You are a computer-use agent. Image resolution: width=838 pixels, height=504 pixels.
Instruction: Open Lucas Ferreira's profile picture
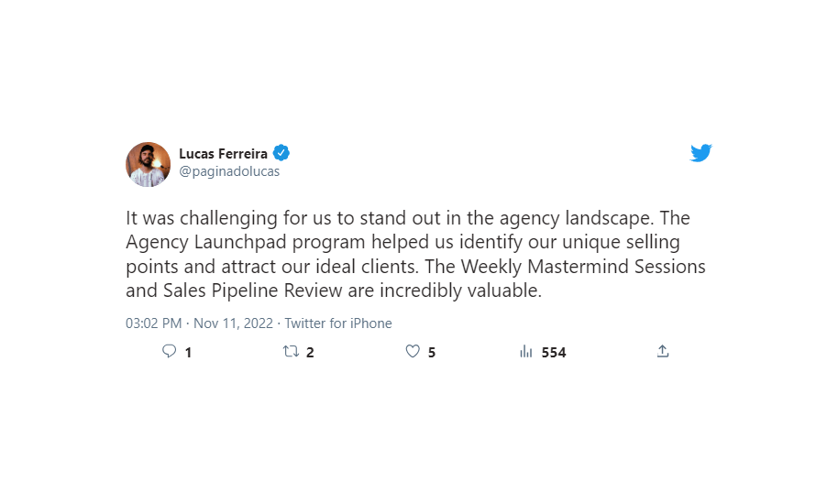[148, 164]
